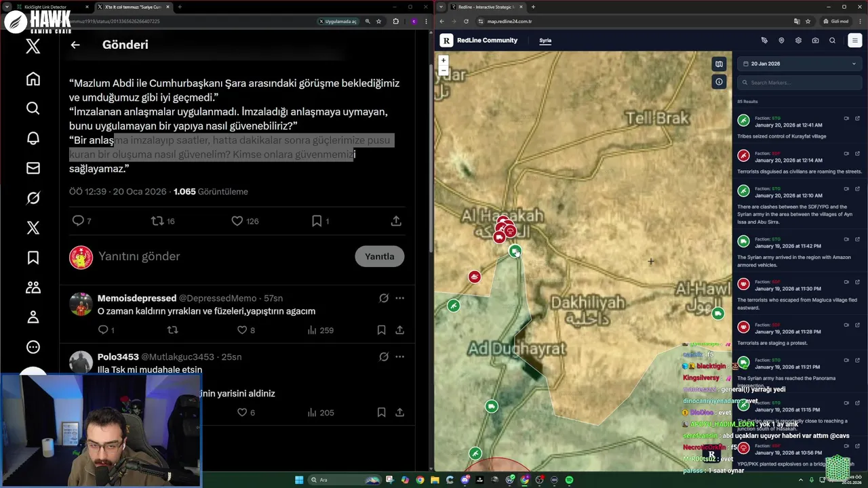The width and height of the screenshot is (868, 488).
Task: Open Spotify from the taskbar
Action: [x=569, y=480]
